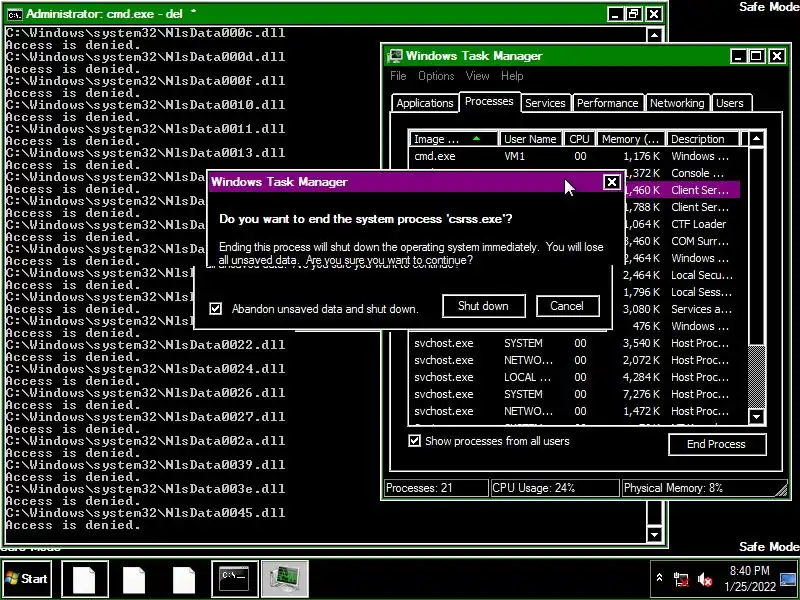Open the Options menu in Task Manager
The image size is (800, 600).
436,76
